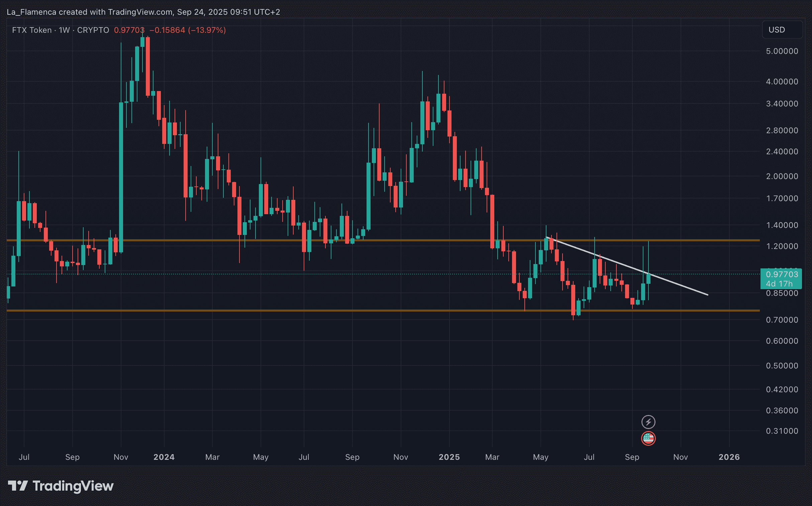Image resolution: width=812 pixels, height=506 pixels.
Task: Click the 2026 year label on time axis
Action: 729,457
